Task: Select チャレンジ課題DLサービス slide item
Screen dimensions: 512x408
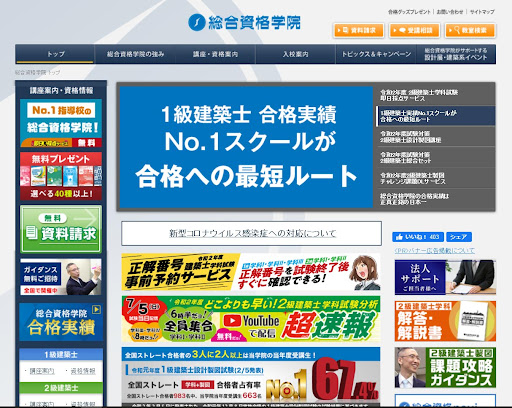Action: click(436, 178)
